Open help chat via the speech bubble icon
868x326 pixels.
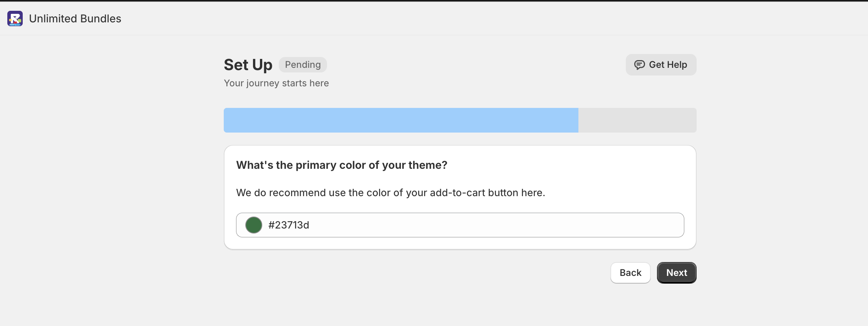639,65
